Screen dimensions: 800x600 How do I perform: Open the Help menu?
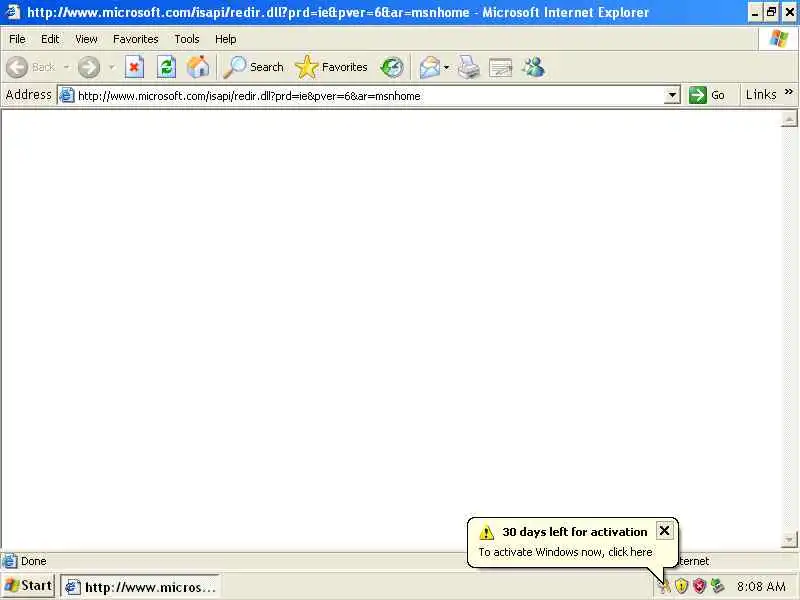(x=225, y=39)
